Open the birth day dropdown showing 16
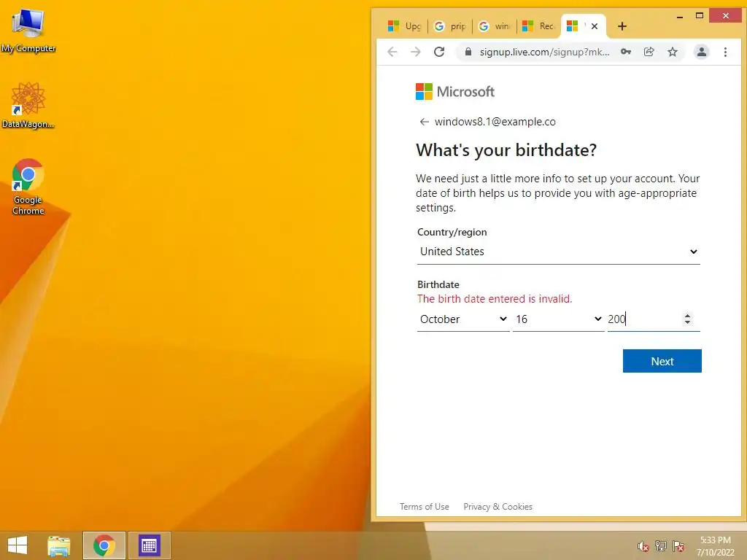Image resolution: width=747 pixels, height=560 pixels. pos(558,319)
